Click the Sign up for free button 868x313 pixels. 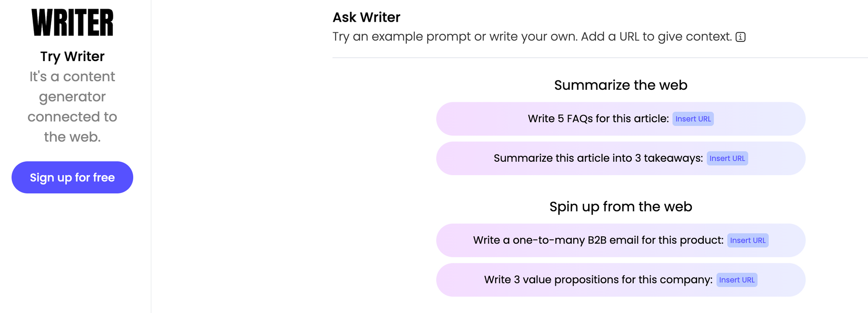tap(72, 177)
